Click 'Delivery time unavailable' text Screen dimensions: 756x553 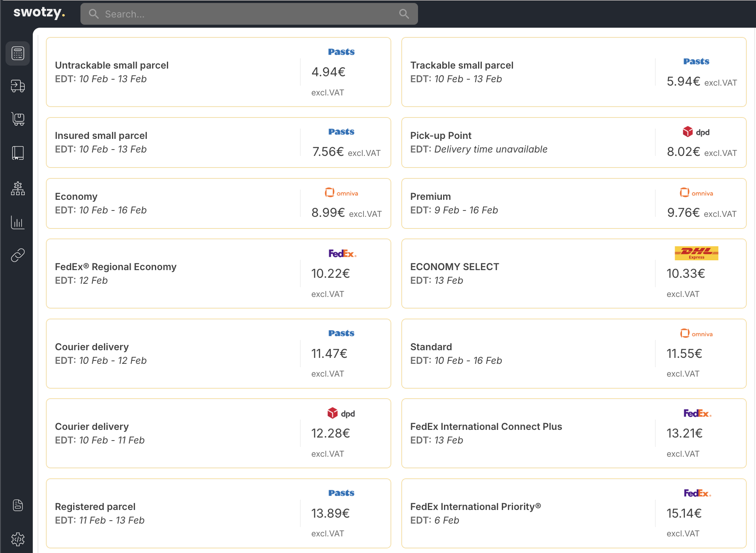pyautogui.click(x=491, y=149)
